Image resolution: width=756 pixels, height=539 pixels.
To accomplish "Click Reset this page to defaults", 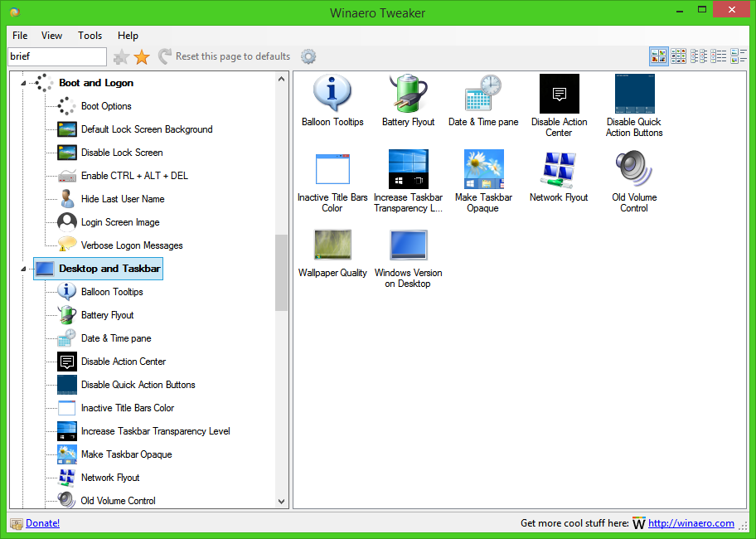I will click(224, 56).
